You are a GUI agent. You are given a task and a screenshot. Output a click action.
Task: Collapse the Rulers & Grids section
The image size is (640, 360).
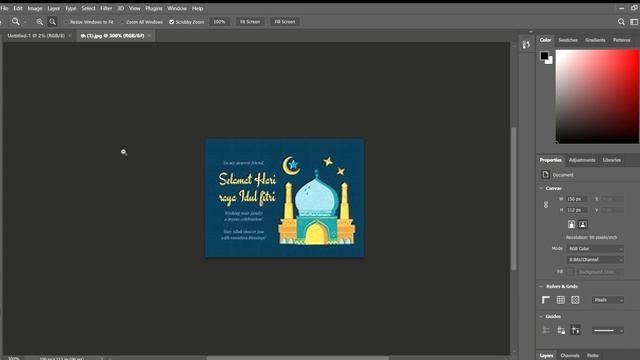tap(542, 287)
